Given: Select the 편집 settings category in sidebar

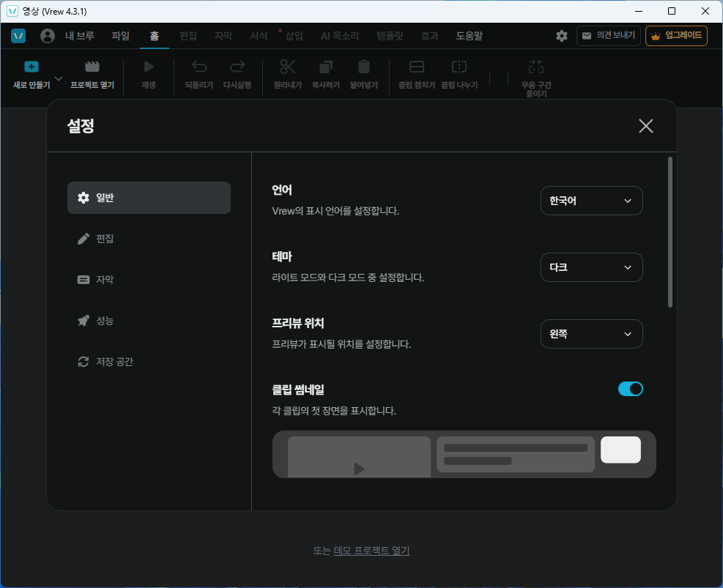Looking at the screenshot, I should [149, 239].
